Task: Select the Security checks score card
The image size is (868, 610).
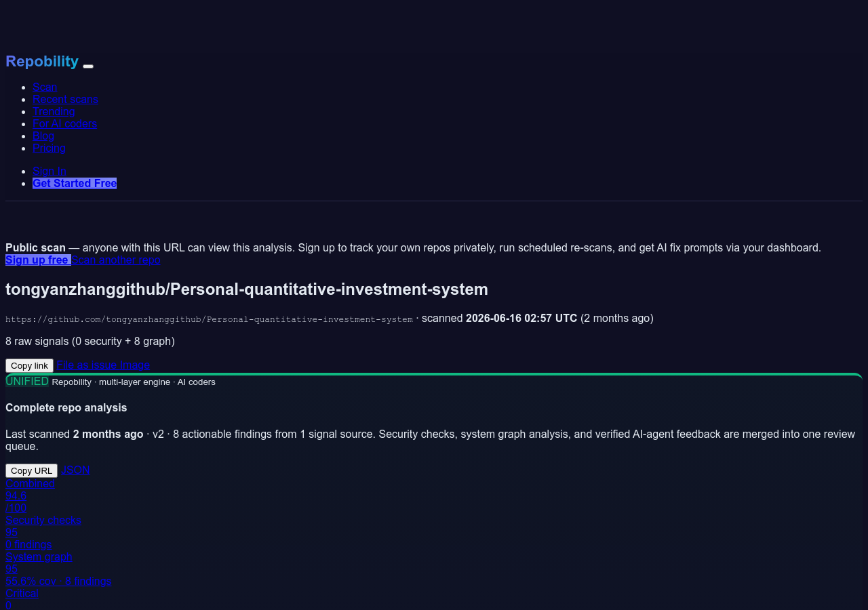Action: point(43,532)
